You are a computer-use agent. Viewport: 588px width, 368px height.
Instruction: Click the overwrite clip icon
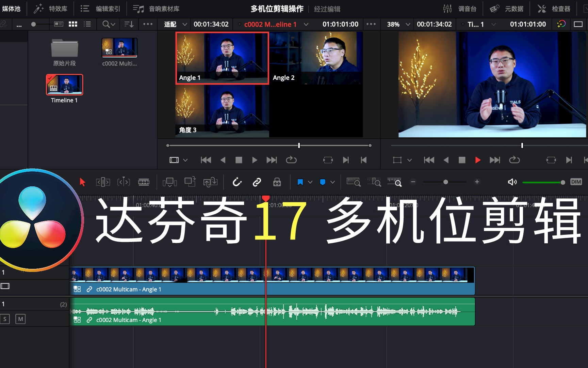coord(190,182)
